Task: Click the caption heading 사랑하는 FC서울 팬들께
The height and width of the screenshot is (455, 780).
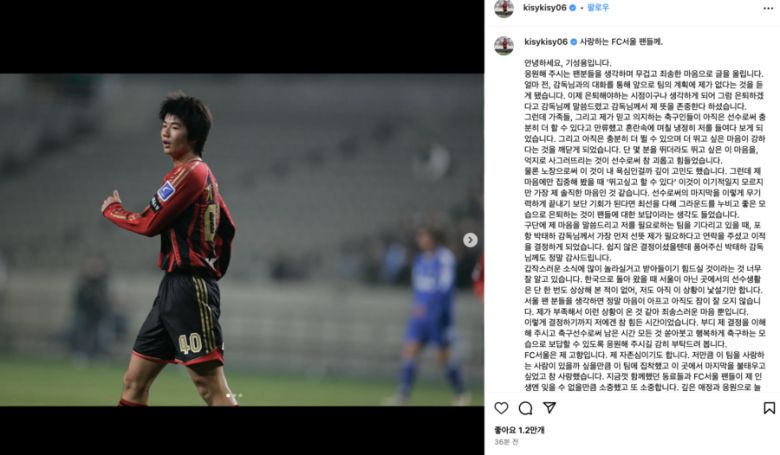Action: [x=621, y=42]
